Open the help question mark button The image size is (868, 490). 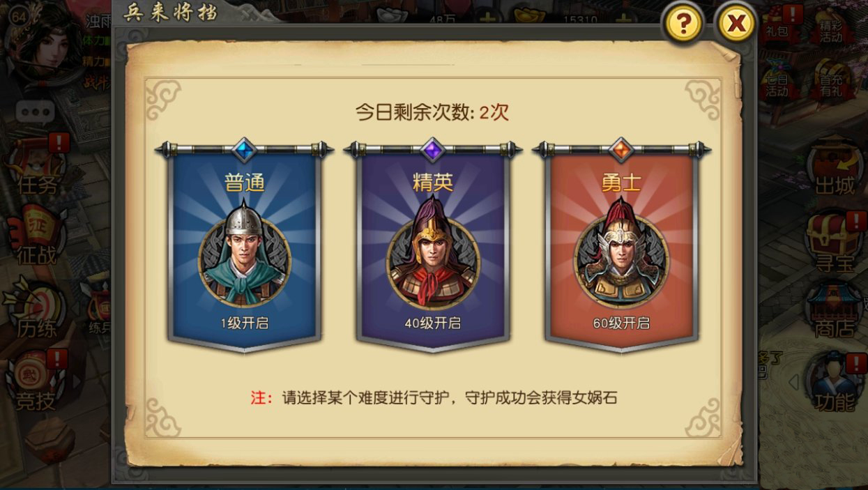[x=684, y=24]
